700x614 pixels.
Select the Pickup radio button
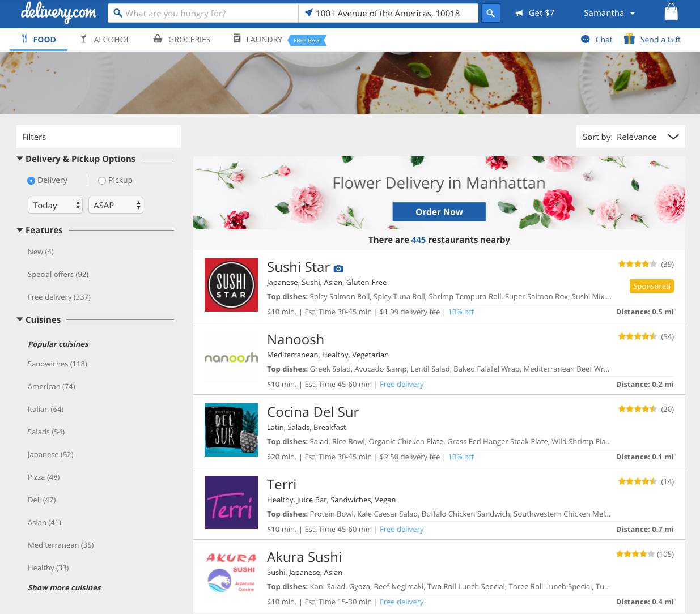coord(102,181)
